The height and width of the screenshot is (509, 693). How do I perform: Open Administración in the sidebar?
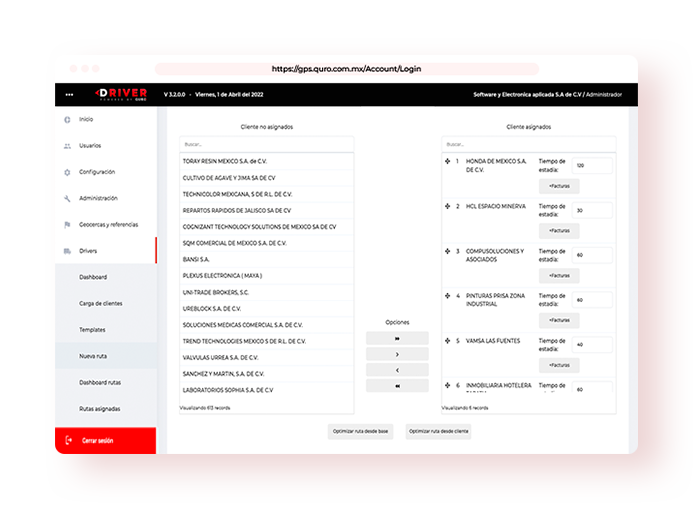point(106,198)
